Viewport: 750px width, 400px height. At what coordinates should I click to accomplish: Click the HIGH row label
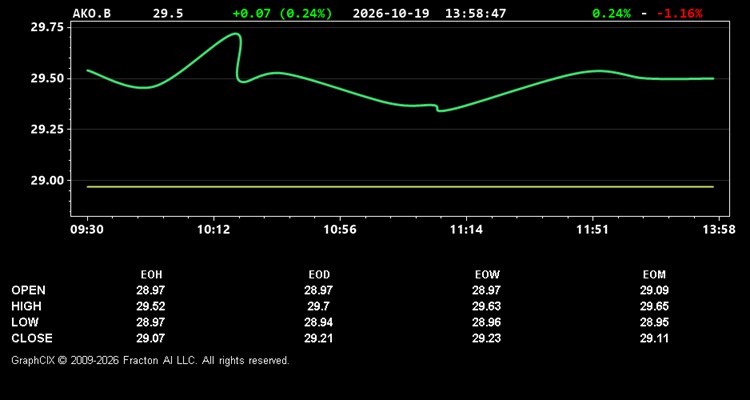(x=26, y=306)
